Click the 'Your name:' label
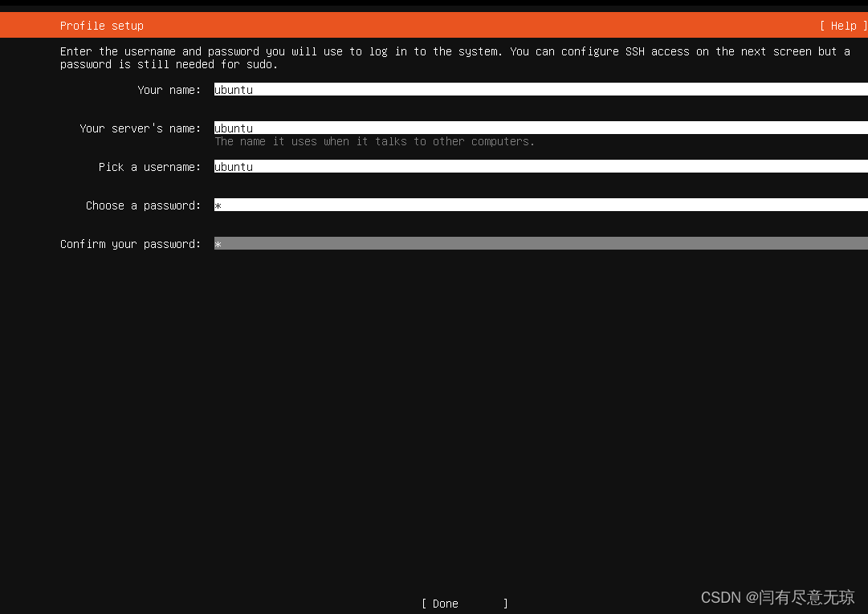This screenshot has width=868, height=614. [x=169, y=90]
